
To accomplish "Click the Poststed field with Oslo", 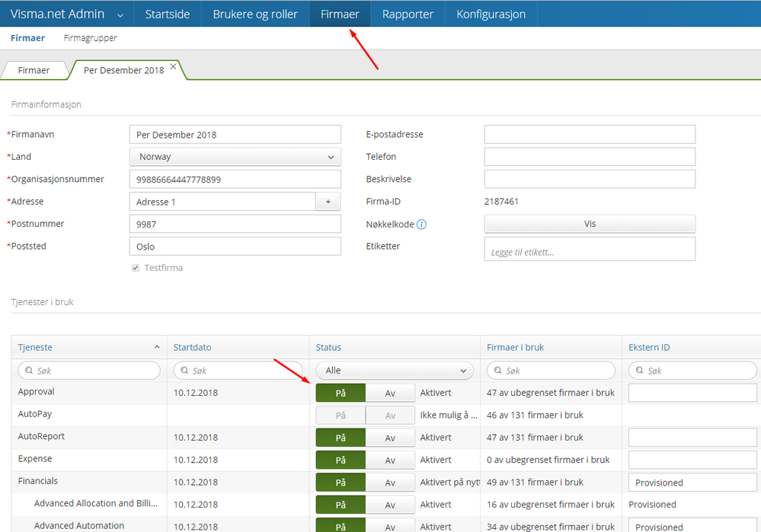I will [235, 247].
